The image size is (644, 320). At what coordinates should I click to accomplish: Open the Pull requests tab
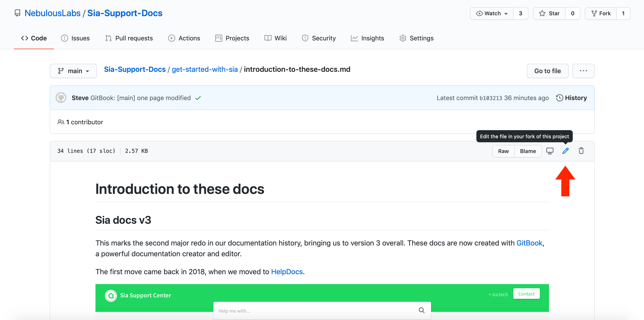point(129,38)
